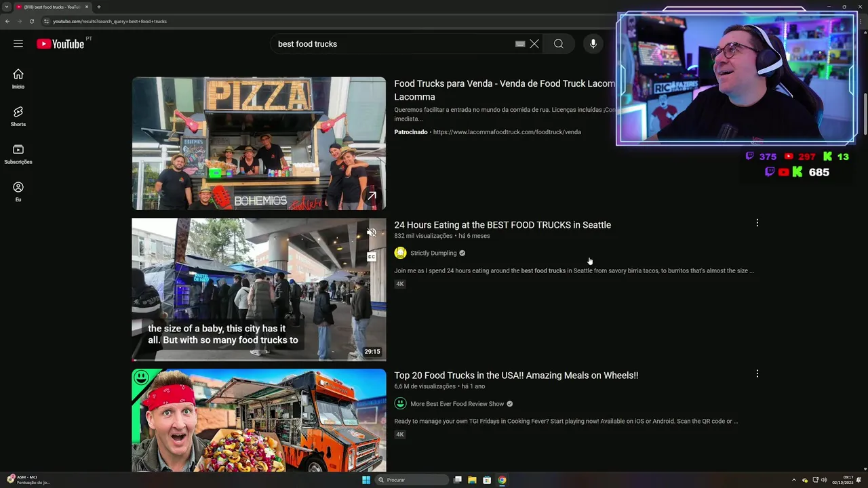The width and height of the screenshot is (868, 488).
Task: Clear the search box with X
Action: pyautogui.click(x=534, y=44)
